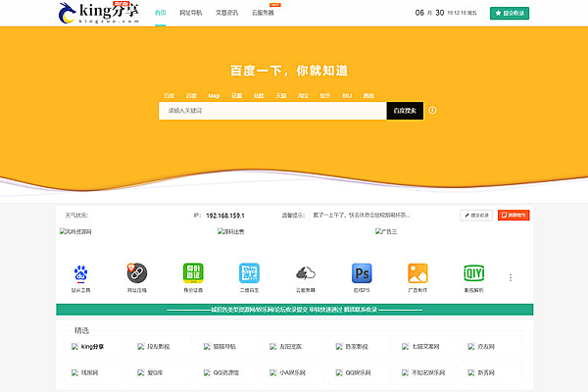The image size is (588, 392).
Task: Click the red button beside 提交收录
Action: click(x=514, y=215)
